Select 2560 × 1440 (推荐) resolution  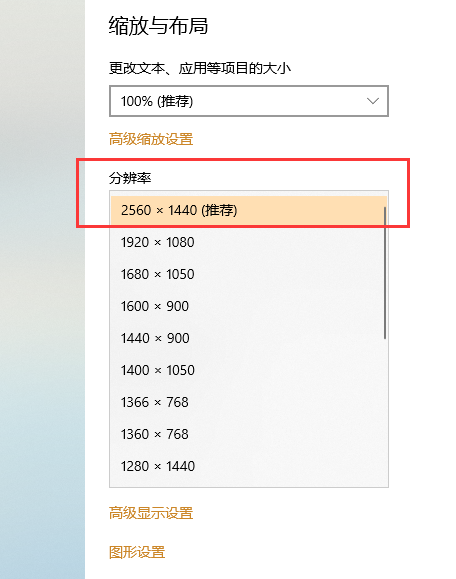point(249,210)
